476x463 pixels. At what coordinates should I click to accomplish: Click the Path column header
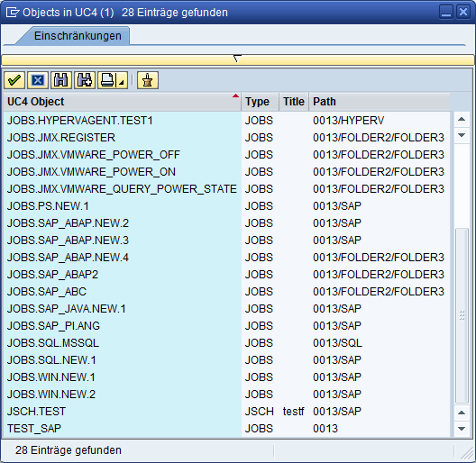point(380,102)
